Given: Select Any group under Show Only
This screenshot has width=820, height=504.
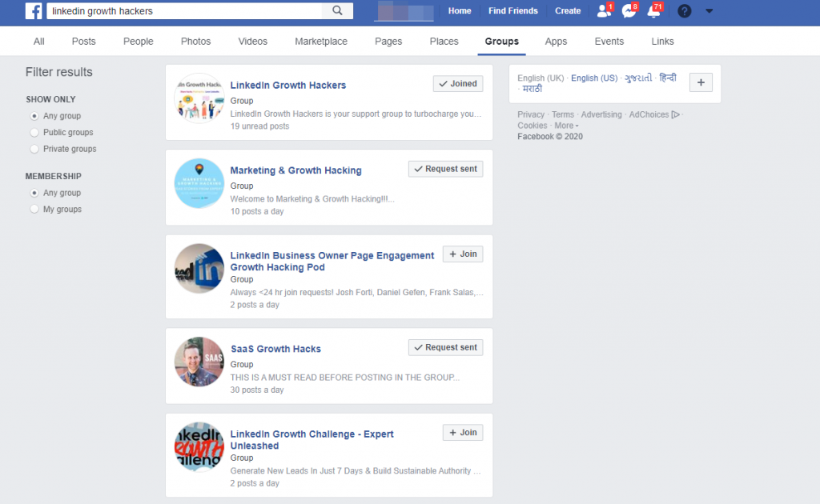Looking at the screenshot, I should 34,116.
